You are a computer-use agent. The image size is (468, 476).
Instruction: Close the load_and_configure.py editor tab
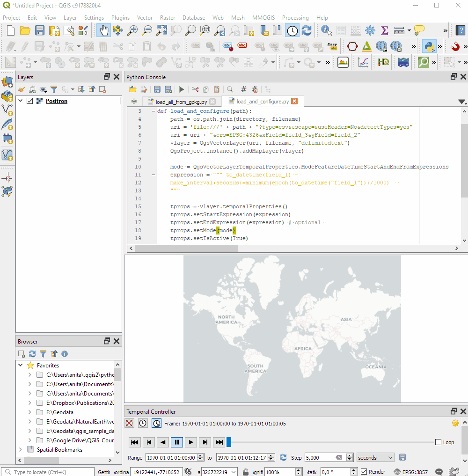pyautogui.click(x=294, y=101)
